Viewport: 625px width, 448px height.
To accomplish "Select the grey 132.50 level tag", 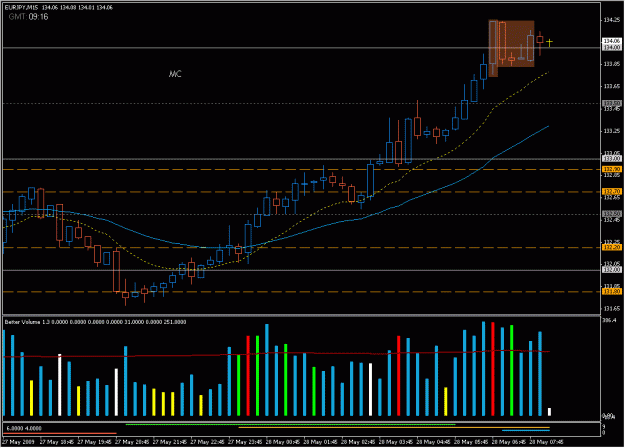I will click(611, 214).
